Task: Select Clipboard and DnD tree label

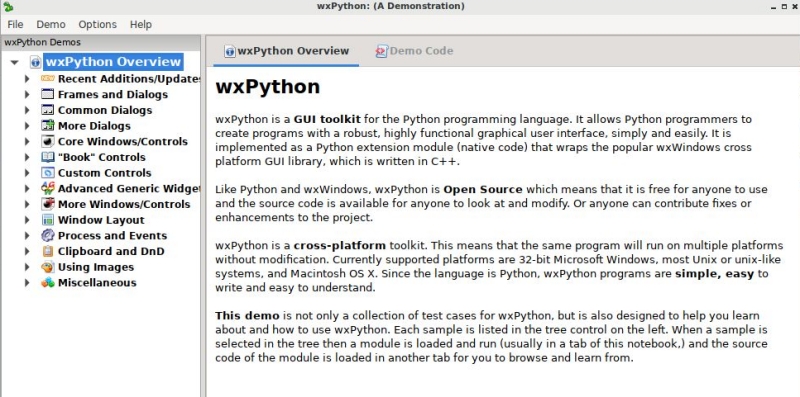Action: [x=111, y=251]
